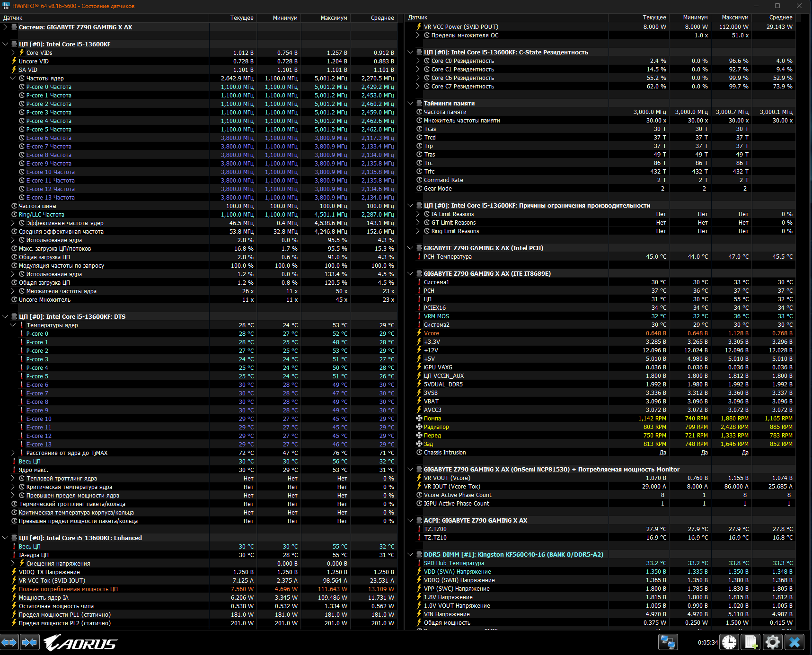Viewport: 812px width, 655px height.
Task: Expand the Core VIDs row
Action: pyautogui.click(x=13, y=52)
